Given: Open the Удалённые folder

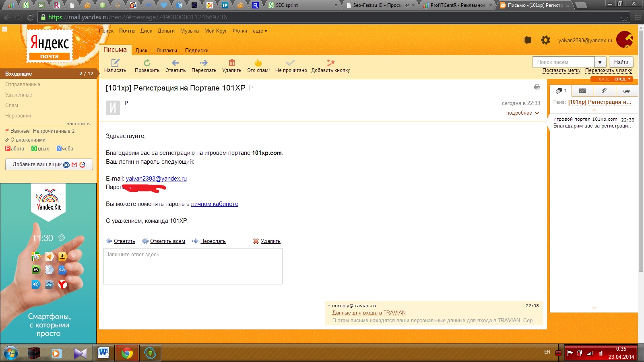Looking at the screenshot, I should [19, 95].
